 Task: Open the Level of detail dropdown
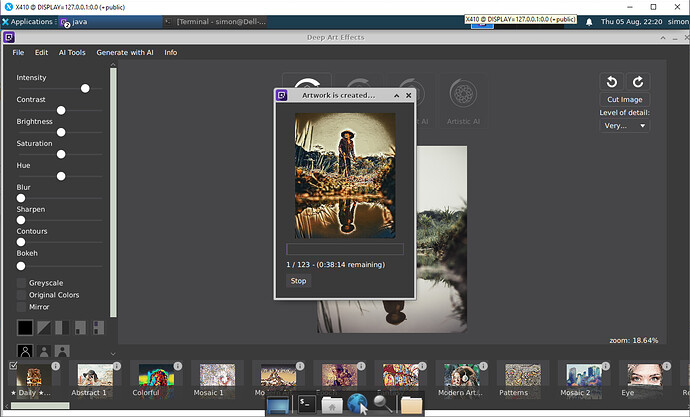[625, 126]
